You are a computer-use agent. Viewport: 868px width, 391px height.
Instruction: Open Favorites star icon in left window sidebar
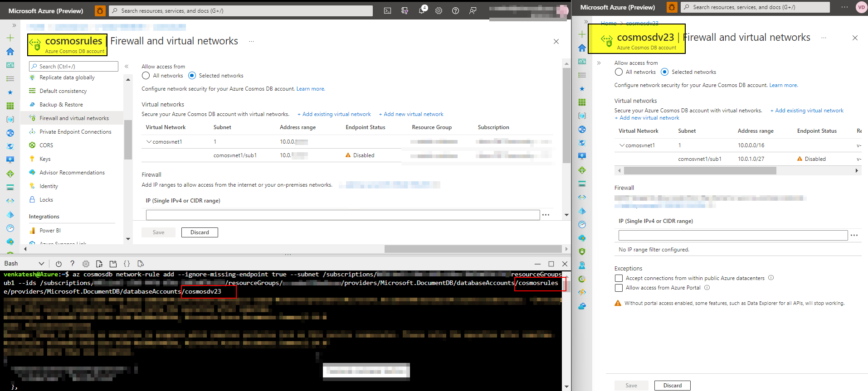[10, 92]
